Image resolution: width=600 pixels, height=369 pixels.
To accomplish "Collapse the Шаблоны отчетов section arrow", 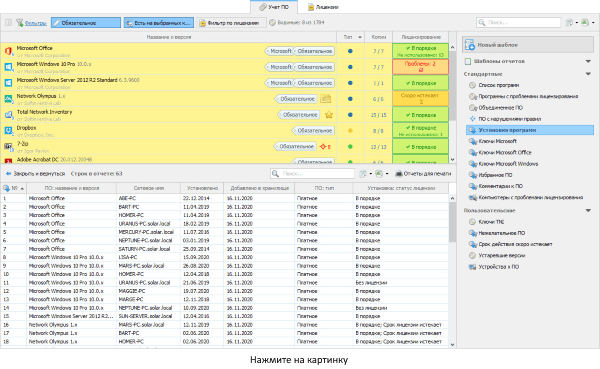I will coord(588,61).
